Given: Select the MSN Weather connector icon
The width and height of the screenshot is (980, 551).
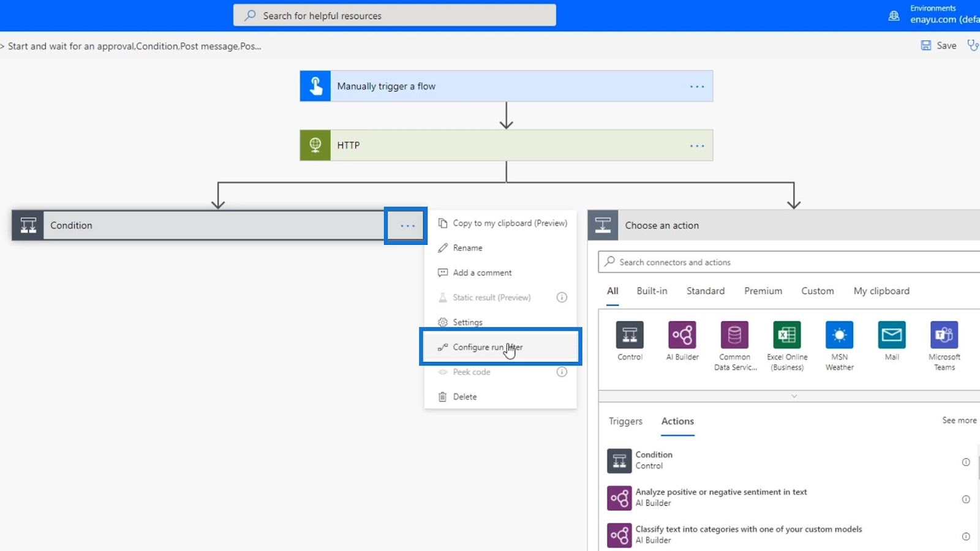Looking at the screenshot, I should [839, 335].
